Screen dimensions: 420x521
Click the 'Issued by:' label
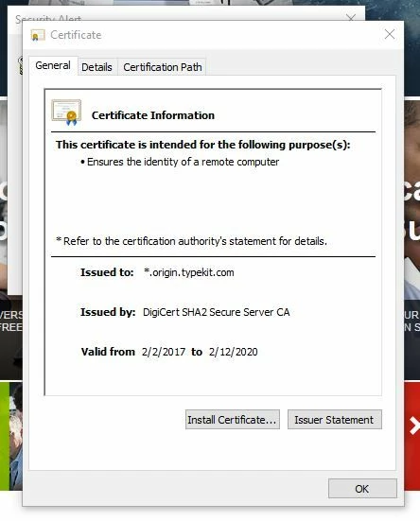pyautogui.click(x=108, y=312)
